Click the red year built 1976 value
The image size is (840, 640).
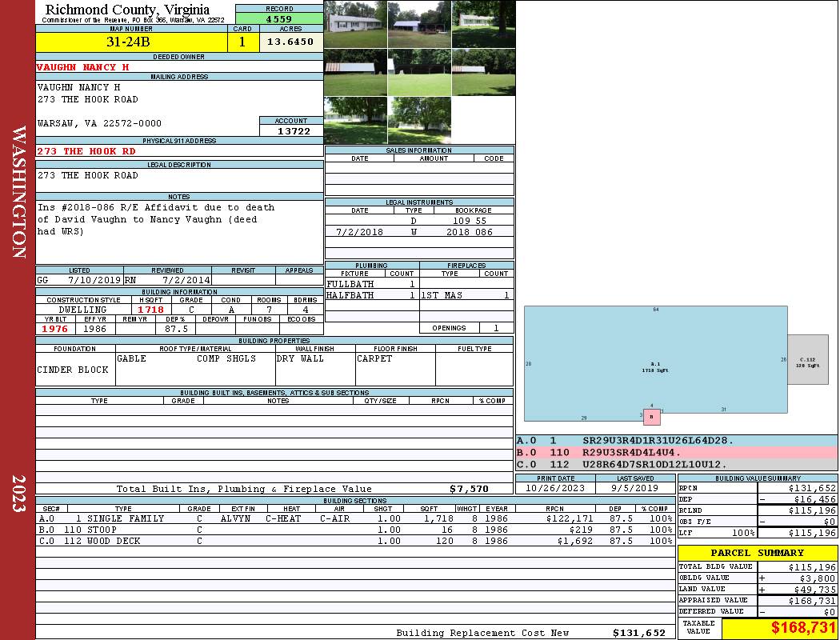(56, 329)
